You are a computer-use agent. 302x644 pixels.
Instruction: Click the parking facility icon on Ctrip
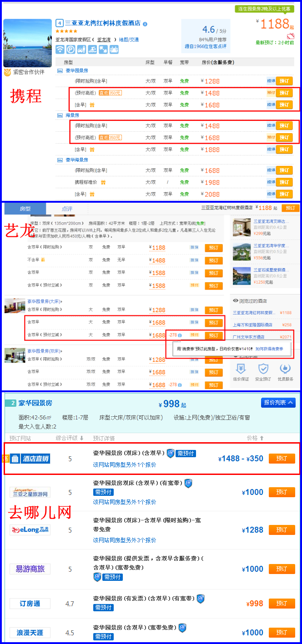tap(70, 49)
